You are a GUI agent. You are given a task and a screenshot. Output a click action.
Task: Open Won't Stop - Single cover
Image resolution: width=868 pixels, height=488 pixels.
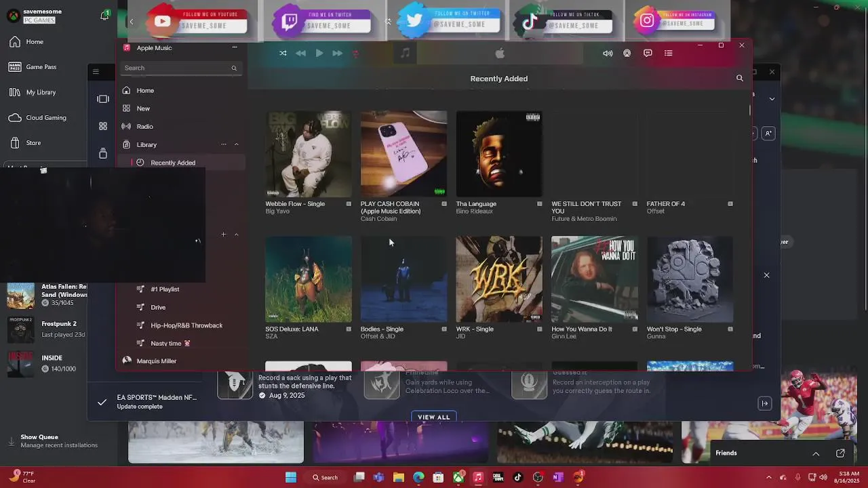[690, 279]
